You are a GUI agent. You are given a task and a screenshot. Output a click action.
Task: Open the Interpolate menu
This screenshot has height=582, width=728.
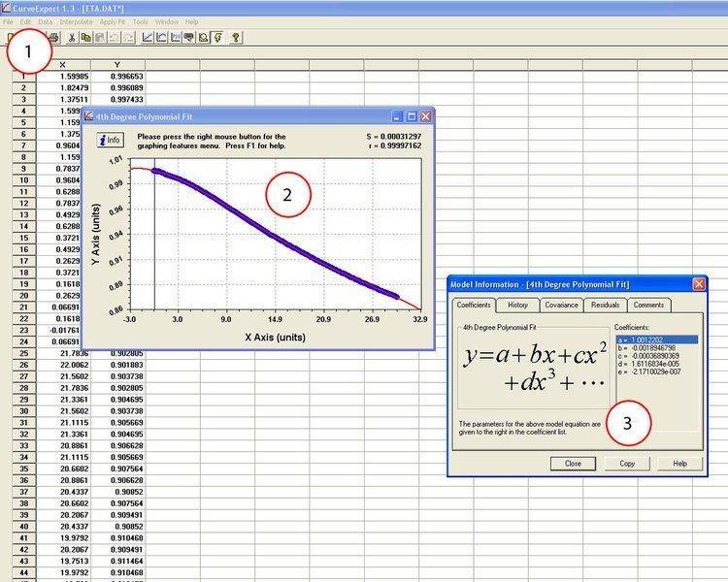coord(75,21)
